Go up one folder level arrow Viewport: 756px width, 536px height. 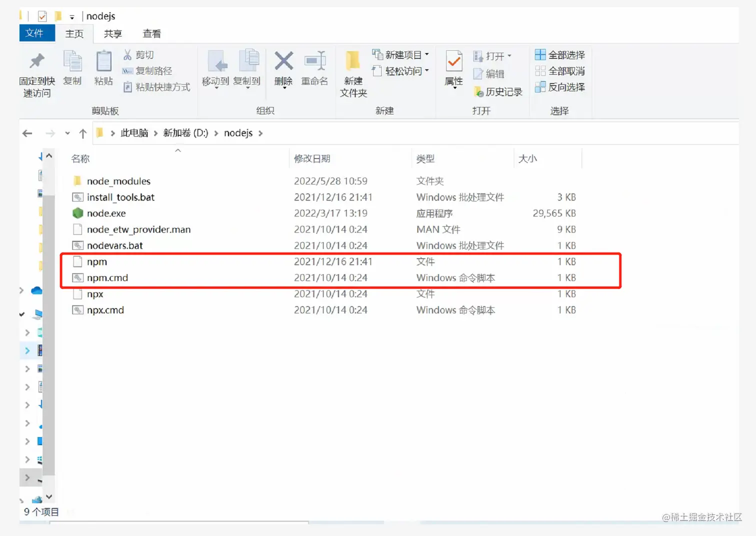83,133
